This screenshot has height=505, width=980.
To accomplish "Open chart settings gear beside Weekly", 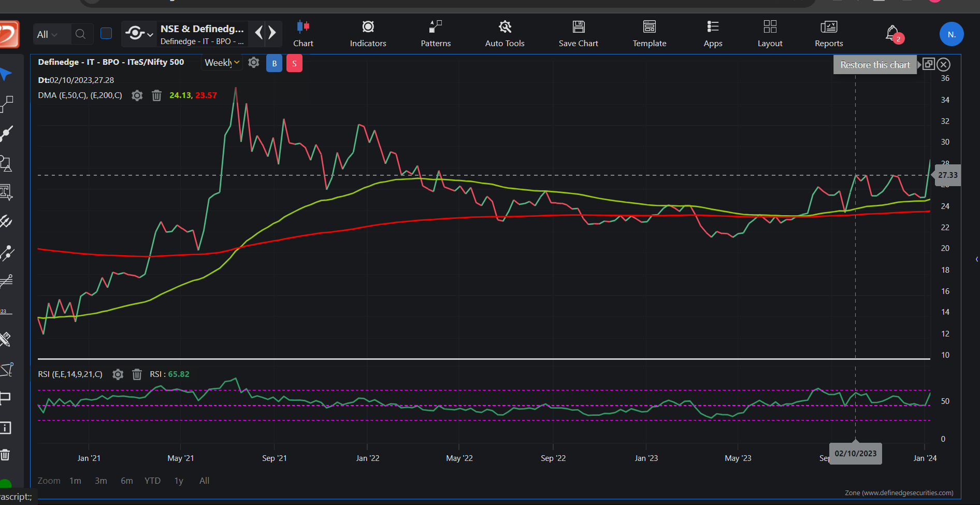I will coord(253,62).
